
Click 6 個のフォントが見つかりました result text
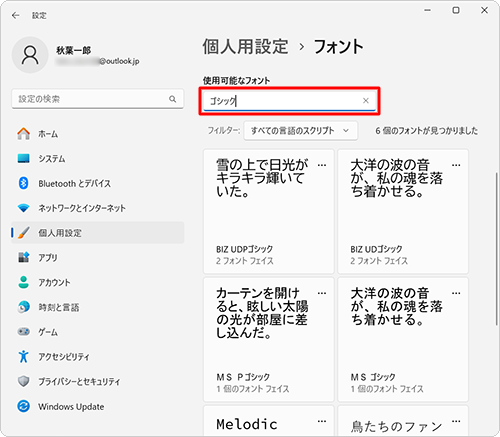[x=426, y=131]
